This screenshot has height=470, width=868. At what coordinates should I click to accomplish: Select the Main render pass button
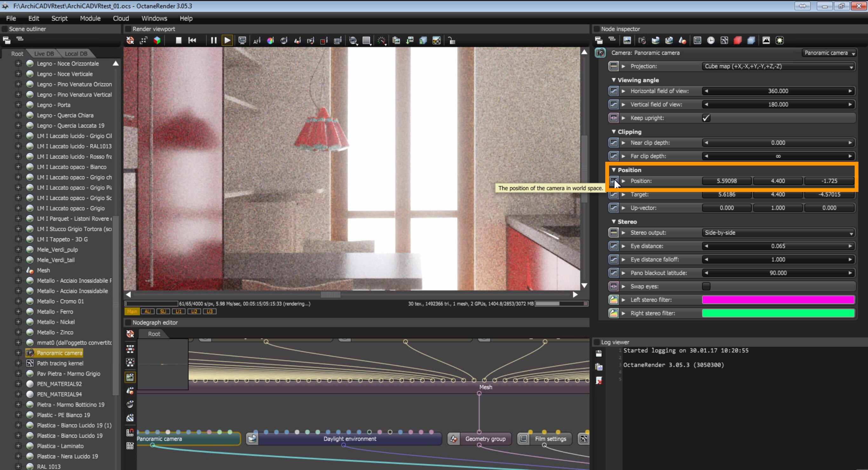[x=132, y=311]
